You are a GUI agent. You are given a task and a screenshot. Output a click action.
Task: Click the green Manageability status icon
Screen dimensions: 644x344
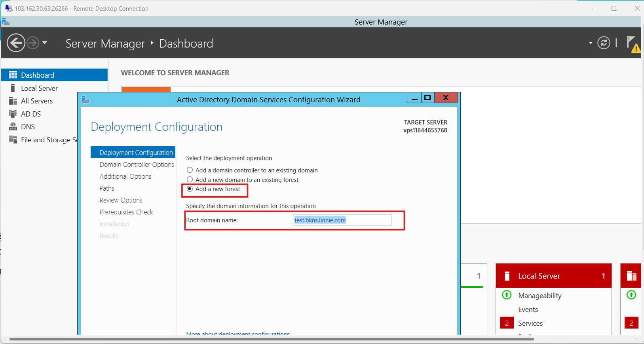click(507, 295)
